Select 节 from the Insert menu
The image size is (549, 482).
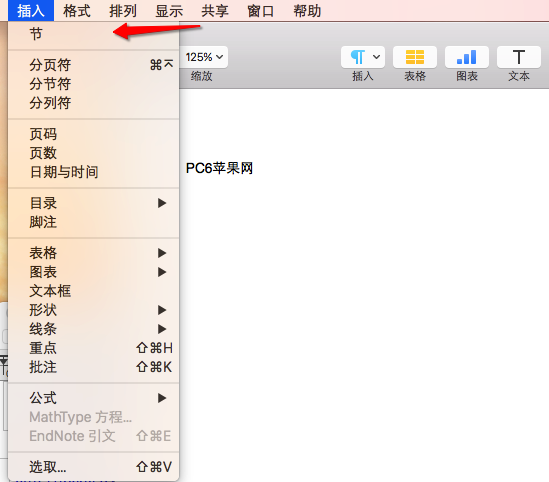click(93, 34)
